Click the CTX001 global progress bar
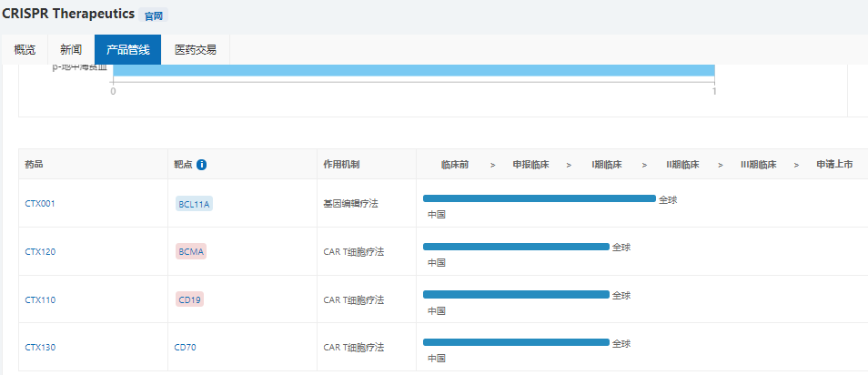The height and width of the screenshot is (375, 868). pos(540,198)
